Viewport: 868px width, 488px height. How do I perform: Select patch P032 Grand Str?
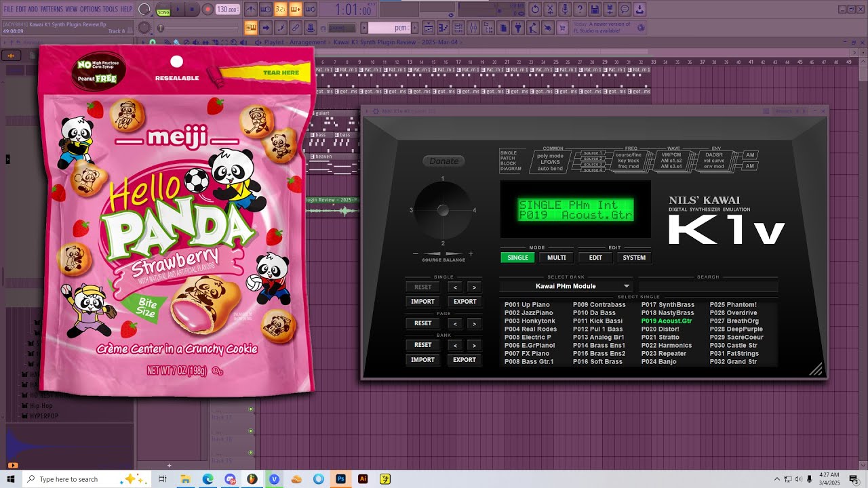tap(733, 362)
